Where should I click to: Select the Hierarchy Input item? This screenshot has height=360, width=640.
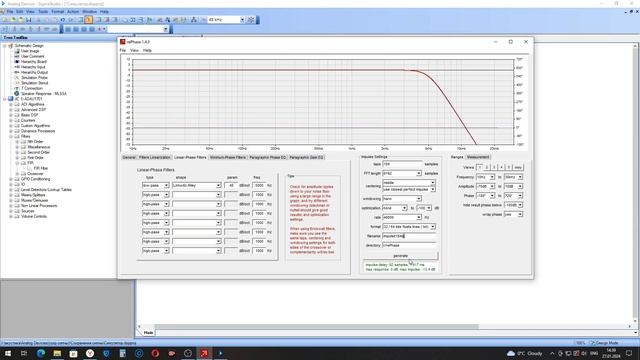click(x=33, y=67)
